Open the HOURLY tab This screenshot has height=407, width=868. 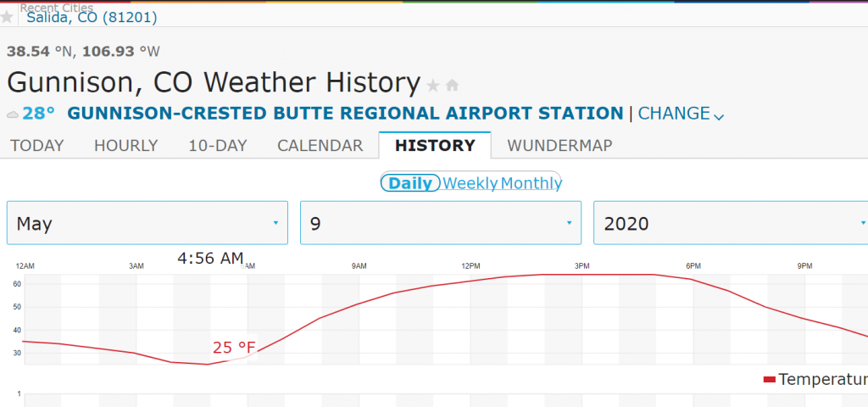click(125, 145)
